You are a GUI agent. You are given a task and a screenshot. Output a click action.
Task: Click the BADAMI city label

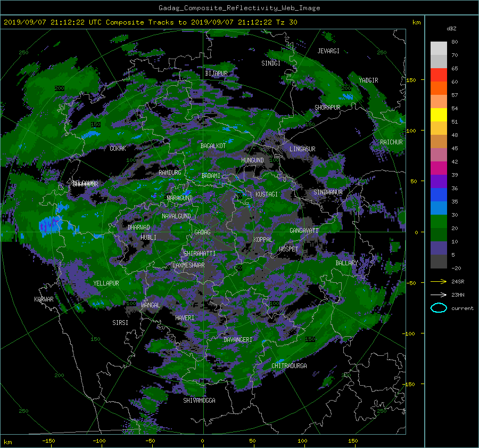(x=211, y=176)
